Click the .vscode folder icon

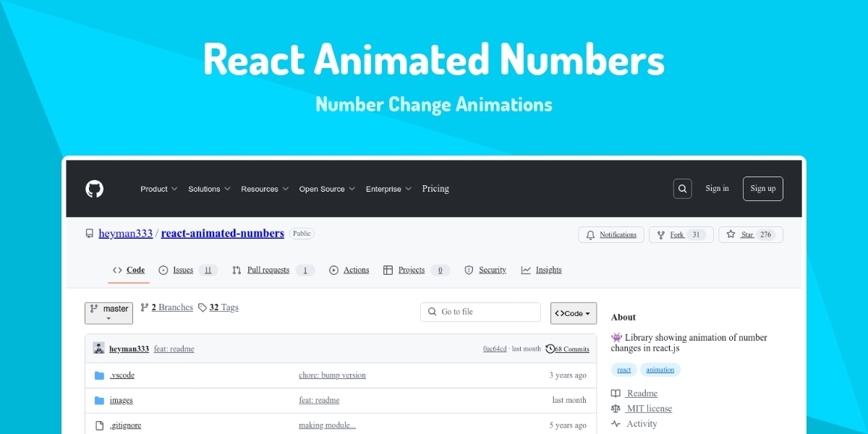(99, 375)
